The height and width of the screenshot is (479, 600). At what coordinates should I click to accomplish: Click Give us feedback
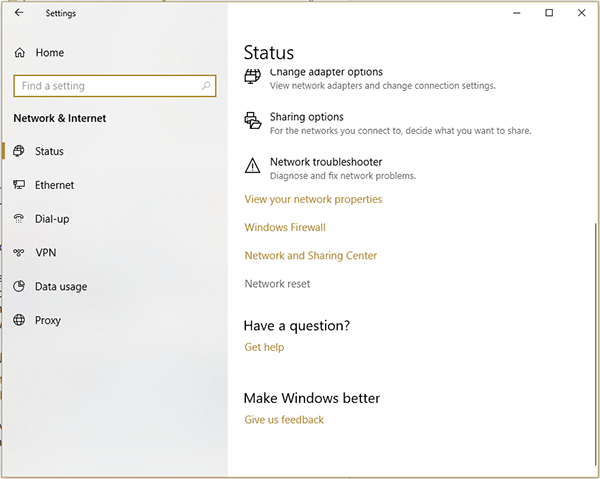[x=284, y=420]
